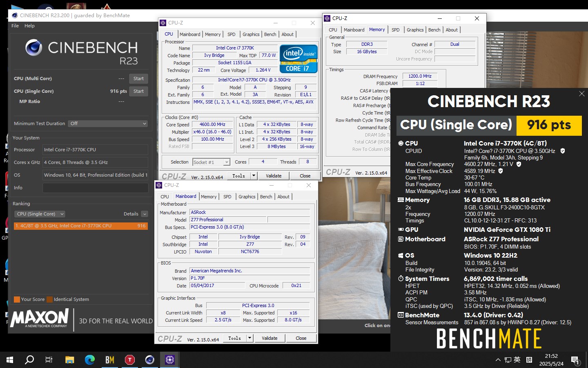Click the Maxon logo
The image size is (588, 368).
40,319
